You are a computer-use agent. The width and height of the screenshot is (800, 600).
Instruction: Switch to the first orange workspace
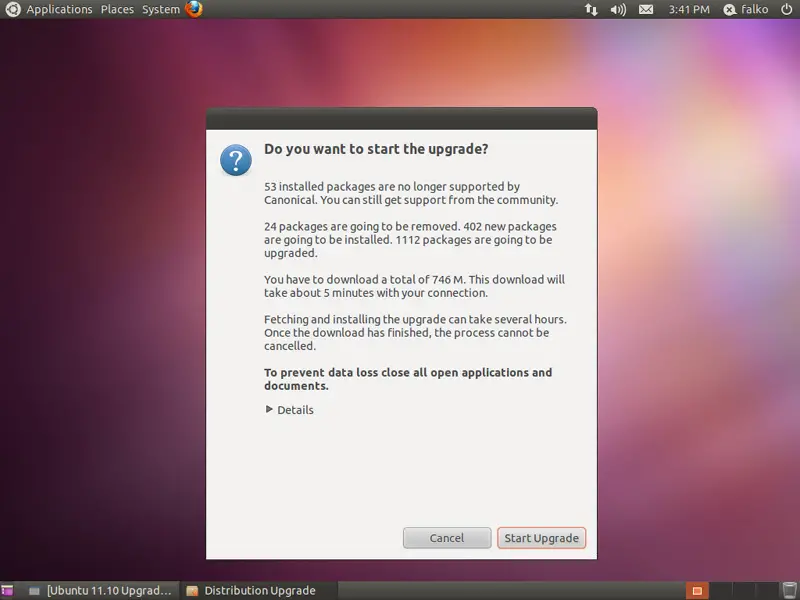pos(697,590)
